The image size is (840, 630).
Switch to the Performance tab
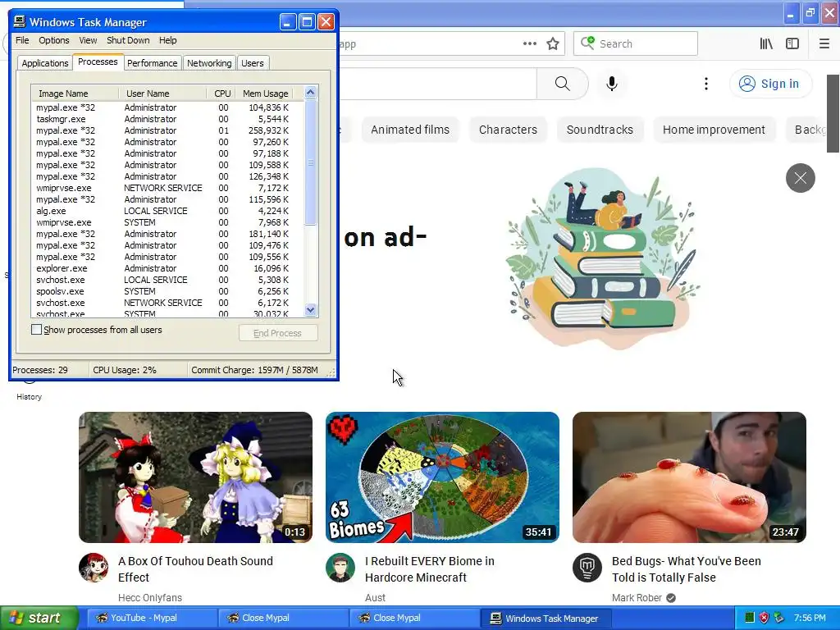pos(152,63)
